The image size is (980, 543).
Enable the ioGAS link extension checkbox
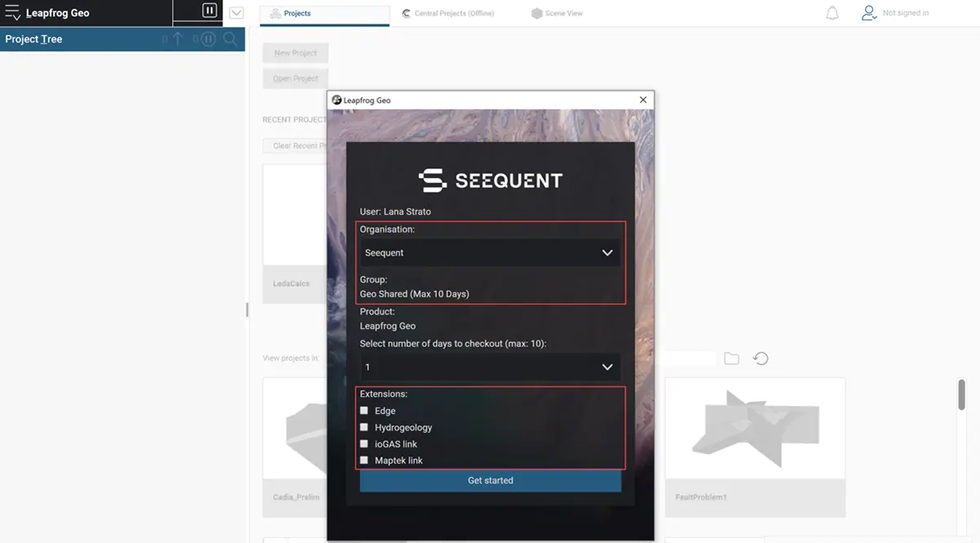tap(364, 444)
